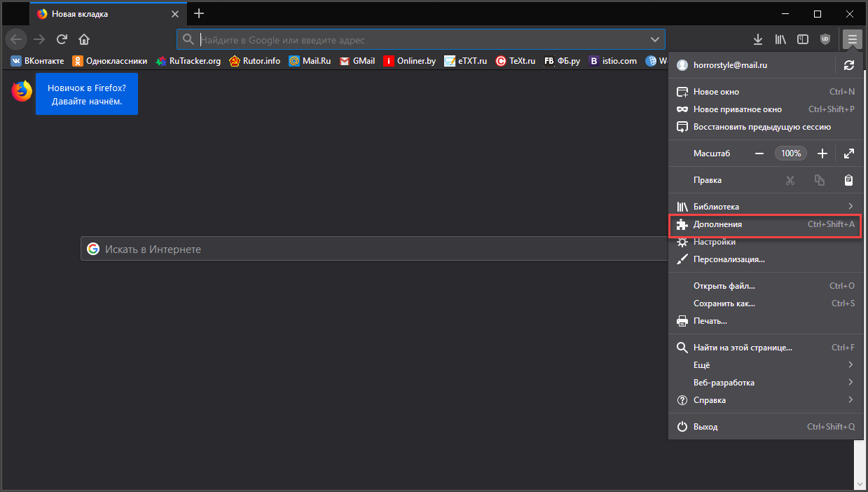
Task: Click the Paste clipboard icon
Action: coord(848,180)
